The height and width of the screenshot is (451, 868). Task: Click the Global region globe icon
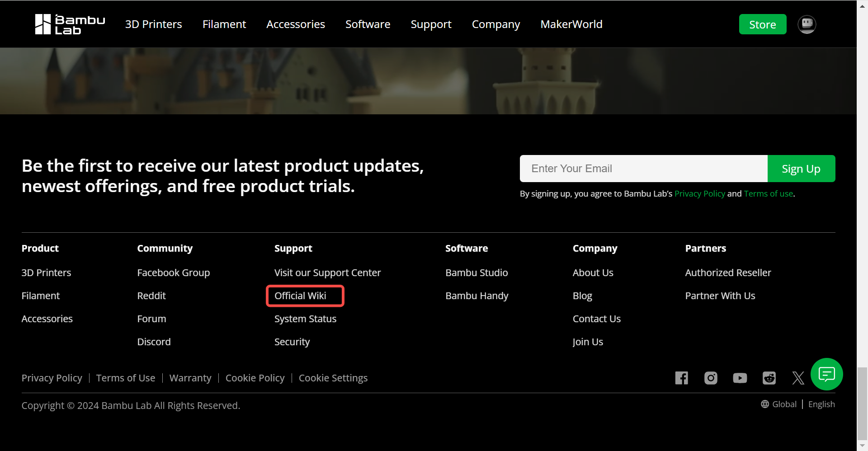click(765, 404)
